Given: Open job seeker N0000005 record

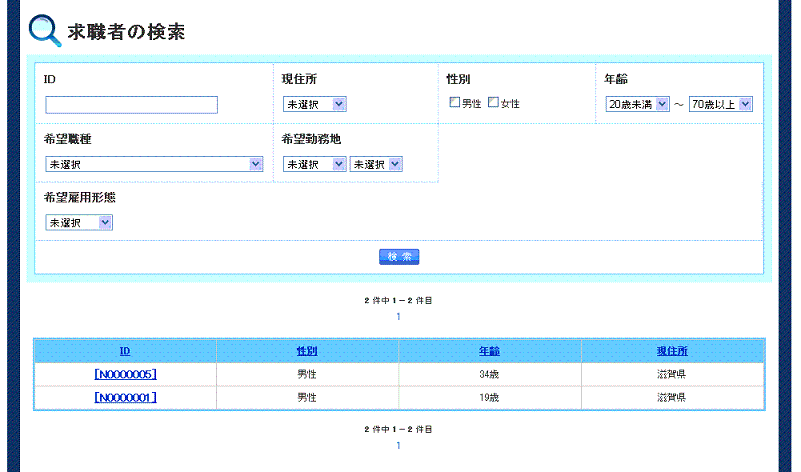Looking at the screenshot, I should pyautogui.click(x=125, y=374).
